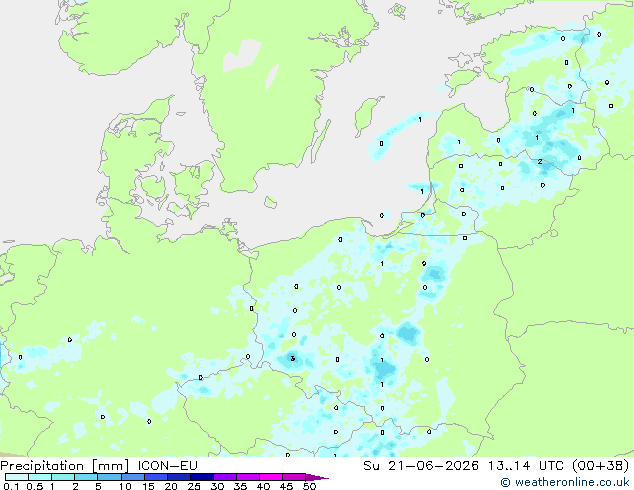Screen dimensions: 634x490
Task: Click the '(00+38)' forecast offset text
Action: click(601, 466)
